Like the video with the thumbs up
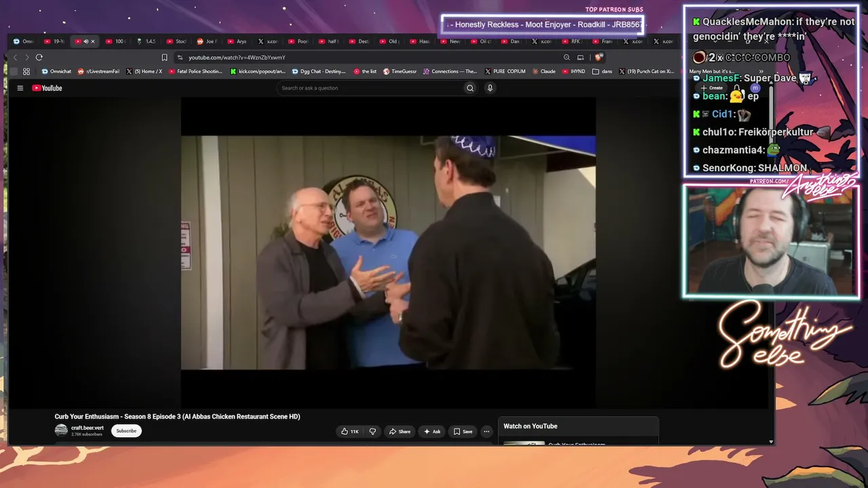868x488 pixels. click(350, 432)
